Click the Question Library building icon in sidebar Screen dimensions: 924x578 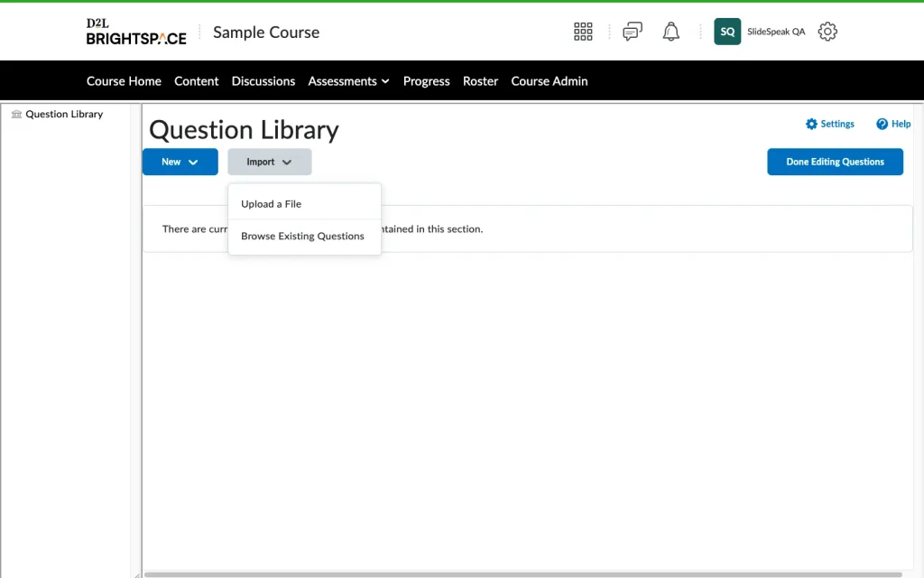16,115
